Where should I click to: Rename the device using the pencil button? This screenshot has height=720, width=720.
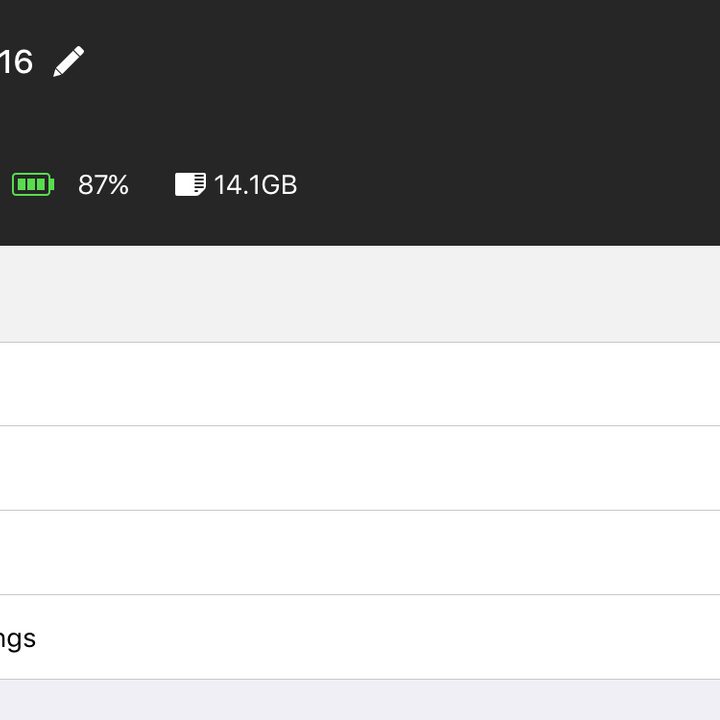click(x=68, y=62)
